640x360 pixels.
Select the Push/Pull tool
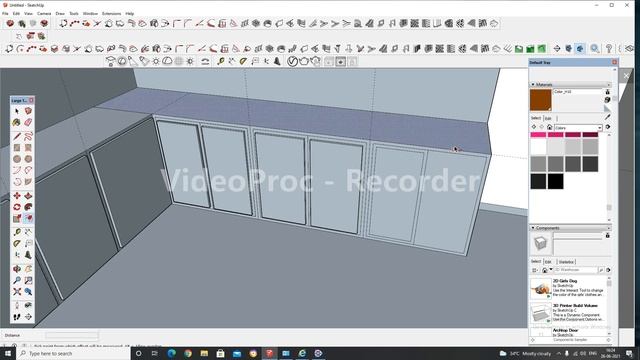click(28, 196)
